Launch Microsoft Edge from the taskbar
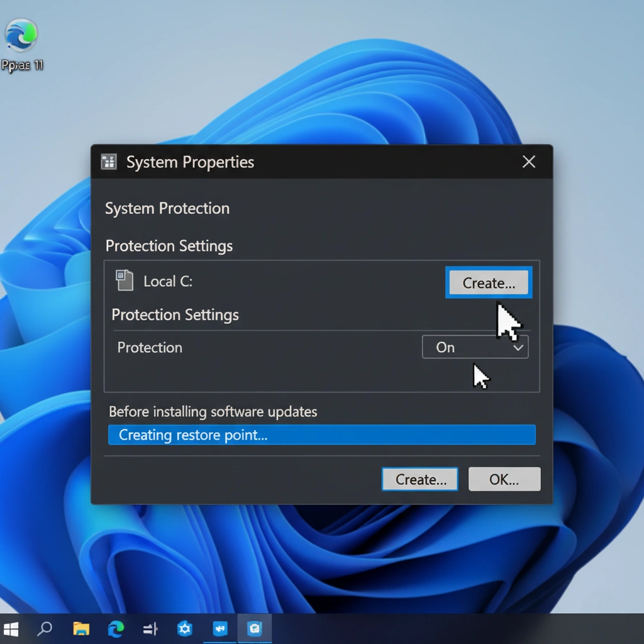This screenshot has width=644, height=644. pos(116,629)
